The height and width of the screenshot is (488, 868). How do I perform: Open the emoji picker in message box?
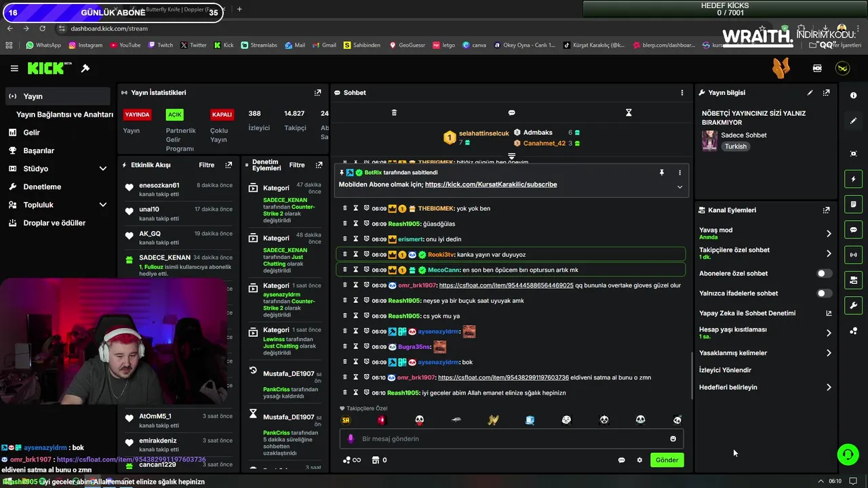tap(673, 439)
